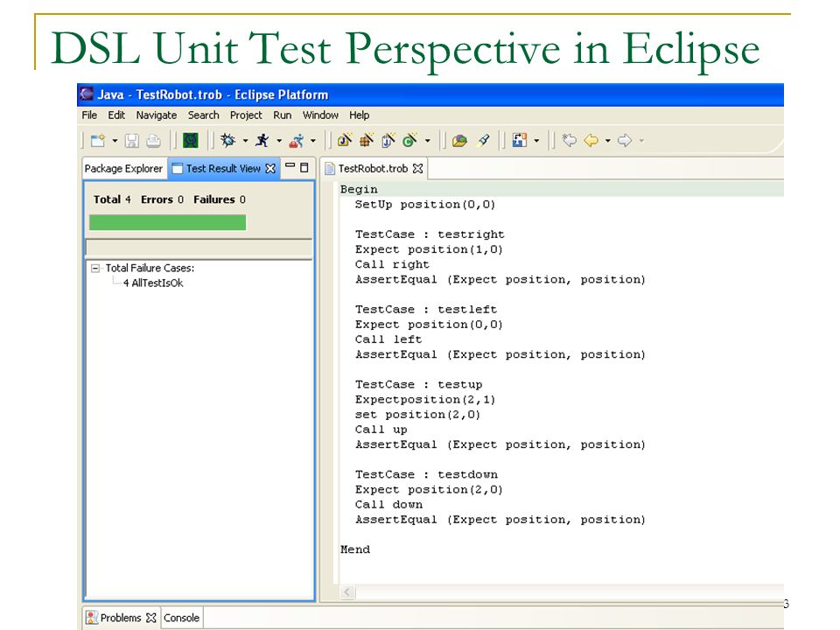Image resolution: width=840 pixels, height=630 pixels.
Task: Click the annotation navigation toolbar icon
Action: (520, 140)
